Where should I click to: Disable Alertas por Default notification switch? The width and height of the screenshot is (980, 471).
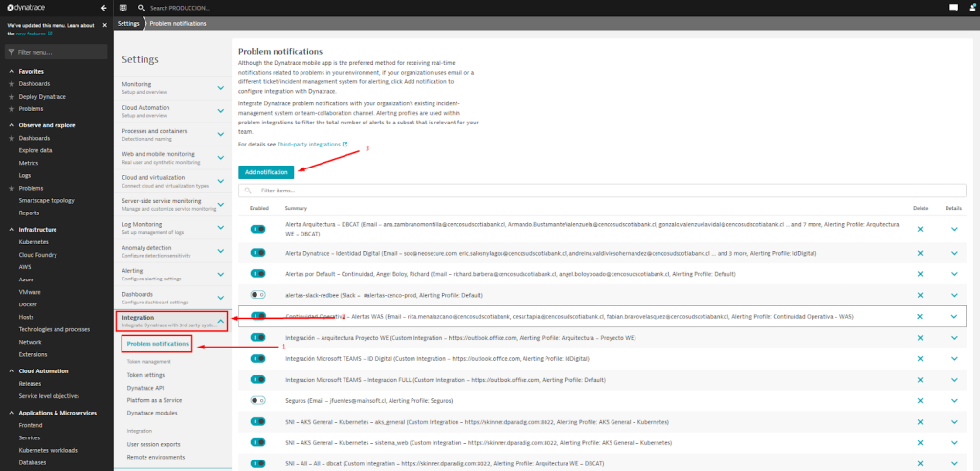(257, 274)
